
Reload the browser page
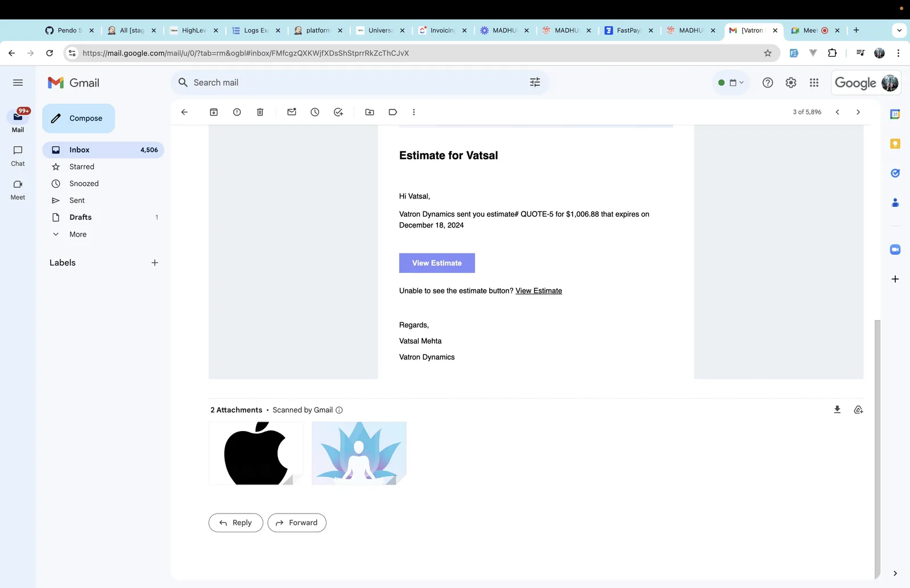click(x=49, y=53)
